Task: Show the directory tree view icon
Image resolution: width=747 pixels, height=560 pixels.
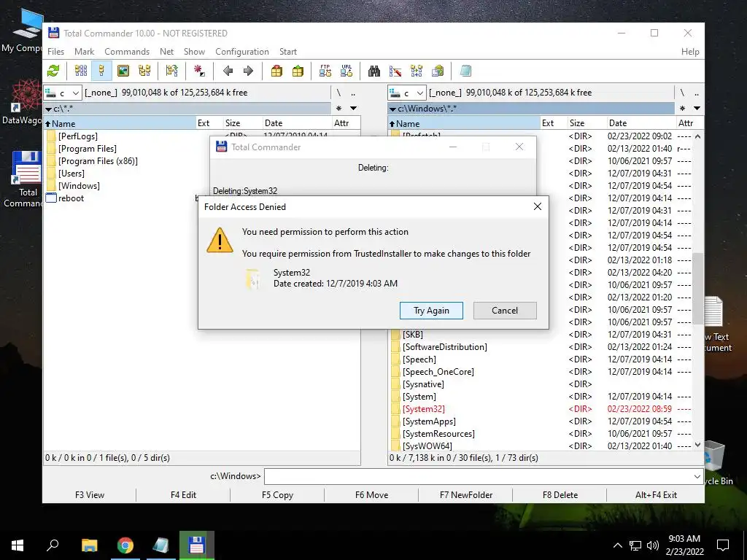Action: (x=144, y=71)
